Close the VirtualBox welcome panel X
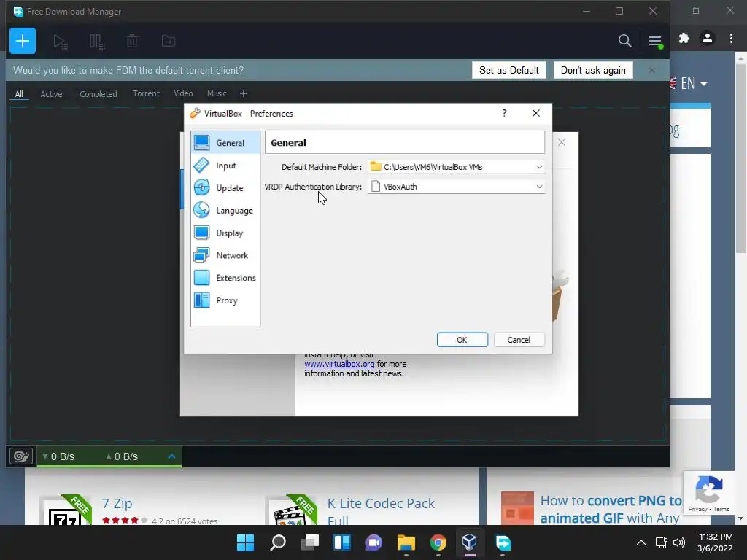The image size is (747, 560). point(562,142)
